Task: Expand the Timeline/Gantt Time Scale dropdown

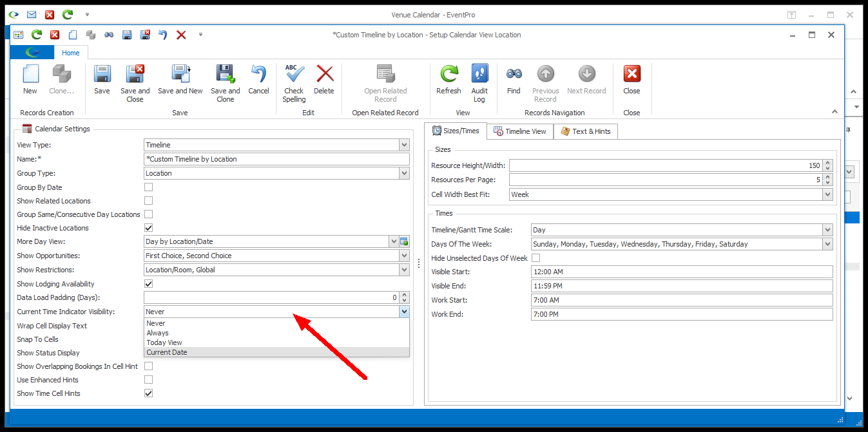Action: click(x=827, y=230)
